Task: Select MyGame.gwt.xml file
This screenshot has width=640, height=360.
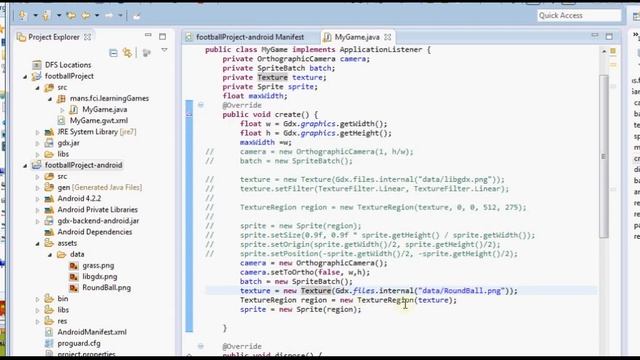Action: coord(98,120)
